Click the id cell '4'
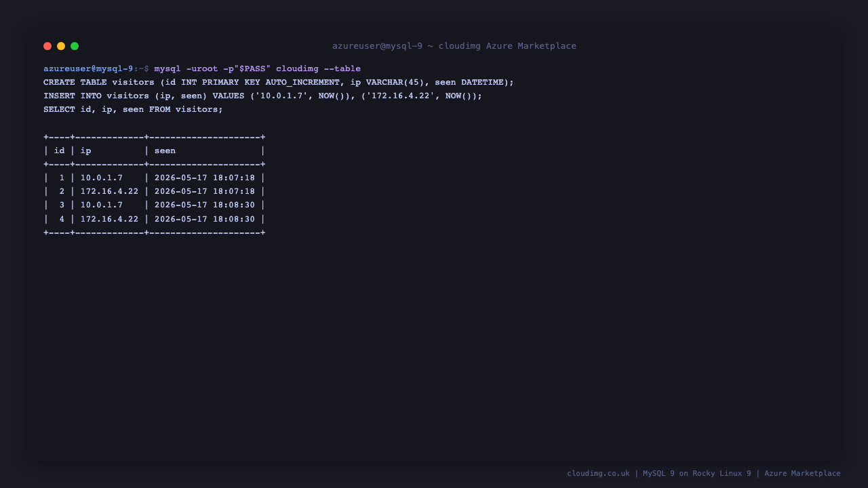This screenshot has width=868, height=488. point(62,219)
